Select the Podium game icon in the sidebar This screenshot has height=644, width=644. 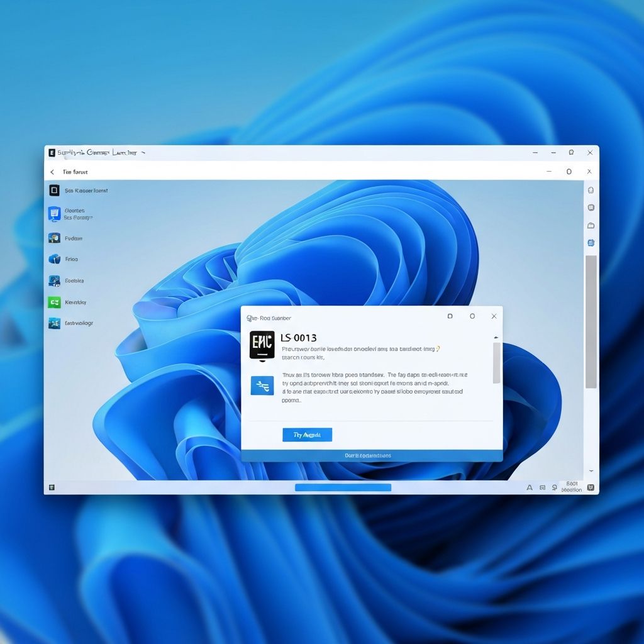click(x=54, y=238)
